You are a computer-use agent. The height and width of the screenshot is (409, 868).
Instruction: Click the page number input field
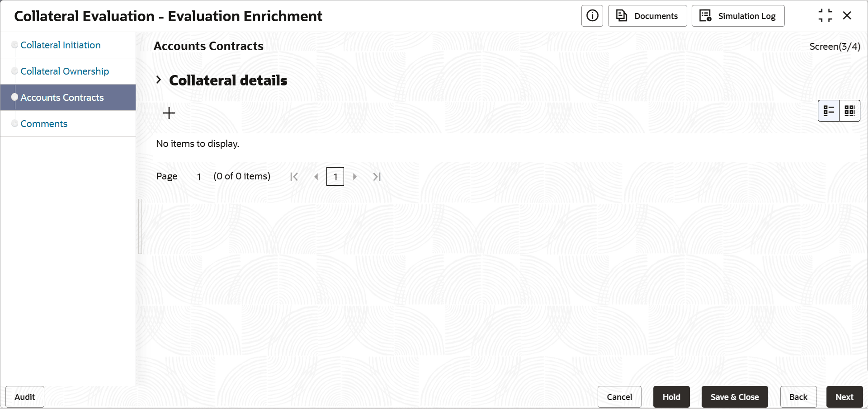(x=335, y=177)
